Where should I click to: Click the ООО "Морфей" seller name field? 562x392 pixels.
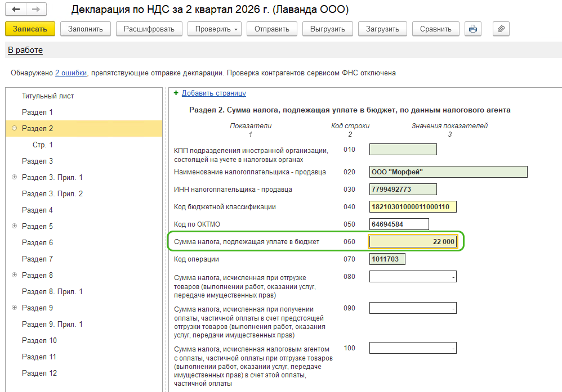click(448, 172)
